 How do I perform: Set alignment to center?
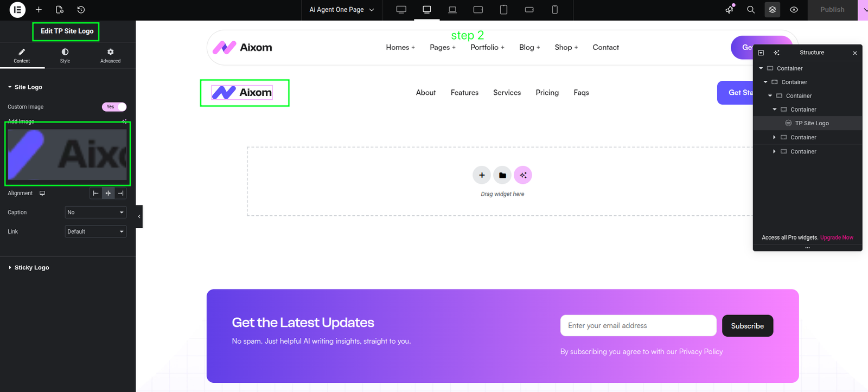[108, 194]
